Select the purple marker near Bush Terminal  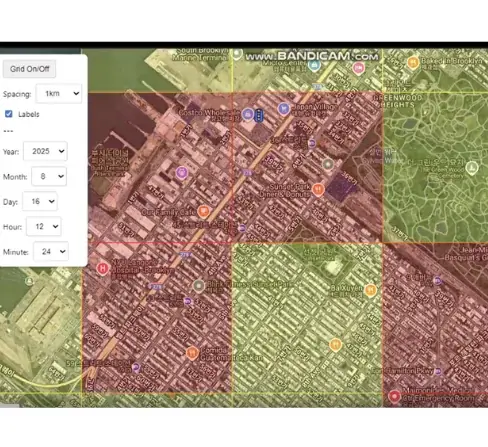point(182,172)
